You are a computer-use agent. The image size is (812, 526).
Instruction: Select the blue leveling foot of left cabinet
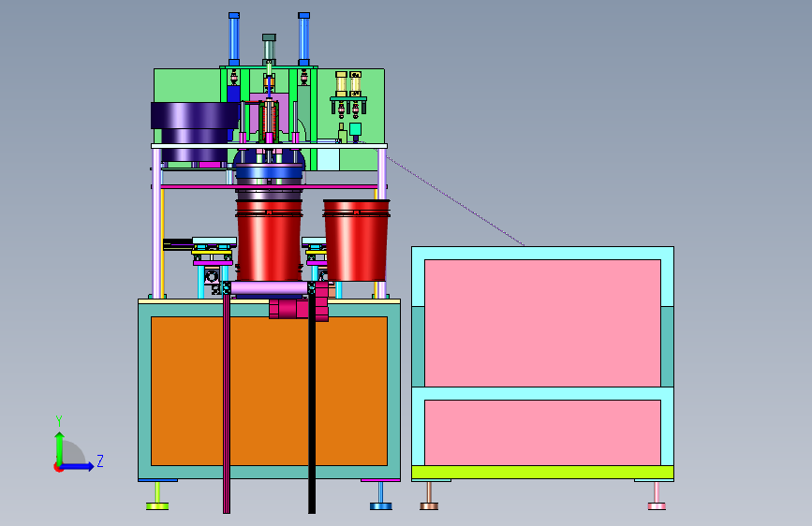380,496
